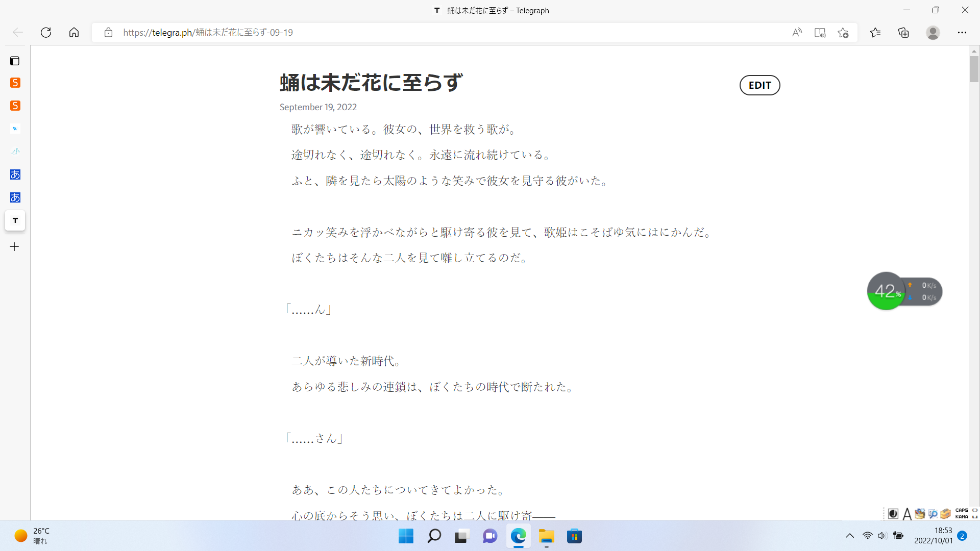Click the EDIT button

[x=759, y=85]
